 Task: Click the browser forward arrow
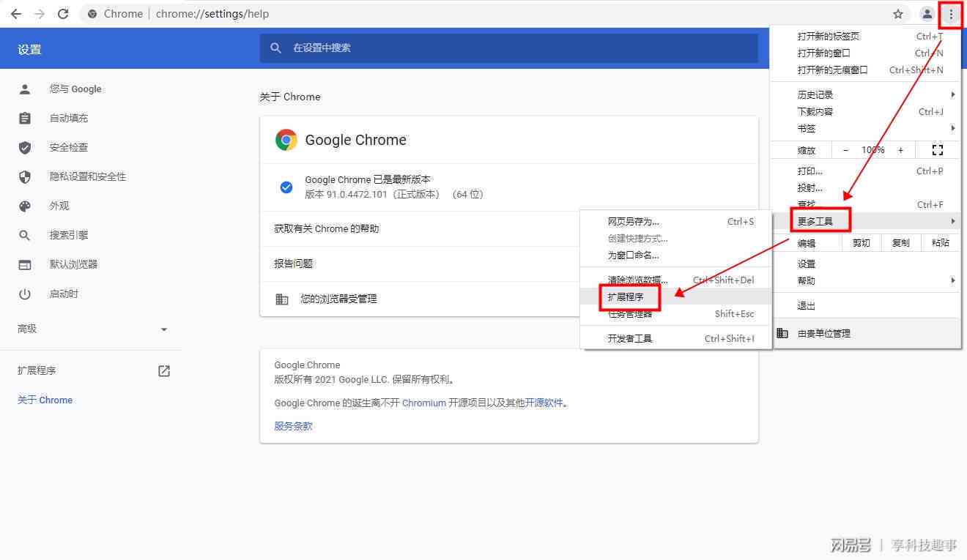40,14
